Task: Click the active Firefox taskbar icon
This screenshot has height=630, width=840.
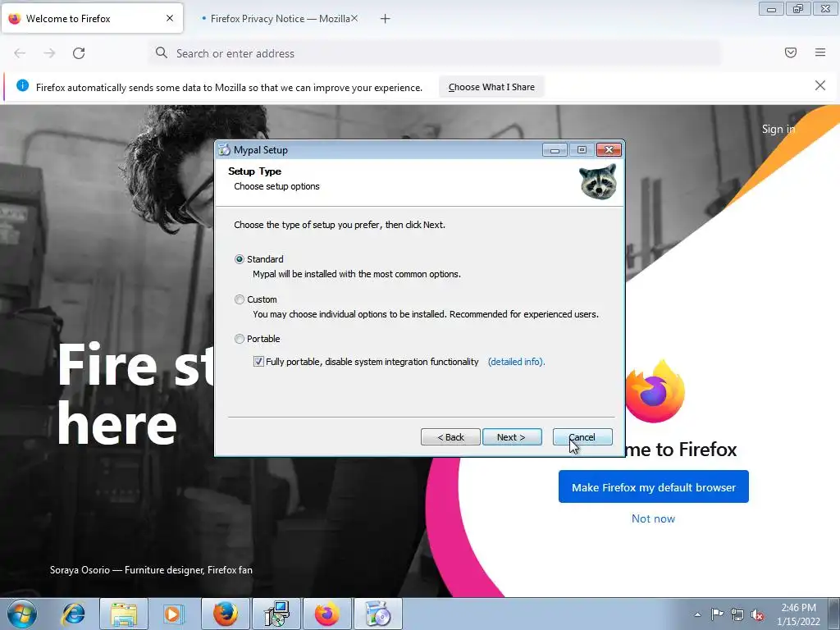Action: (x=327, y=614)
